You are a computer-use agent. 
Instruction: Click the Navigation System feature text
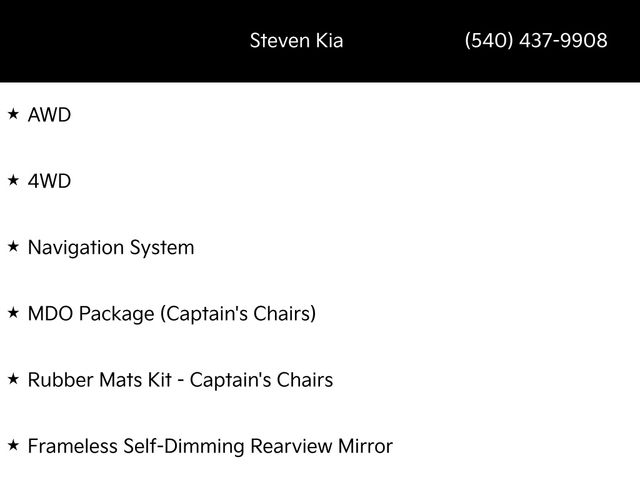[x=111, y=247]
